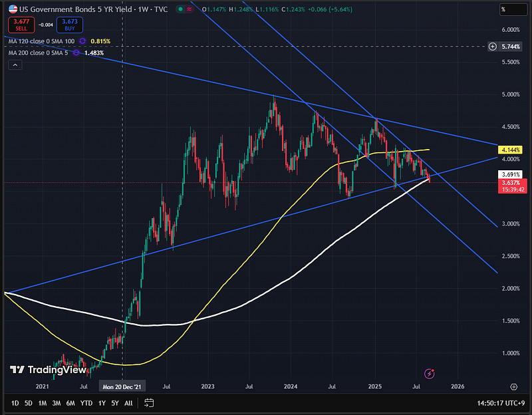The width and height of the screenshot is (532, 415).
Task: Select the YTD time range
Action: pyautogui.click(x=86, y=403)
